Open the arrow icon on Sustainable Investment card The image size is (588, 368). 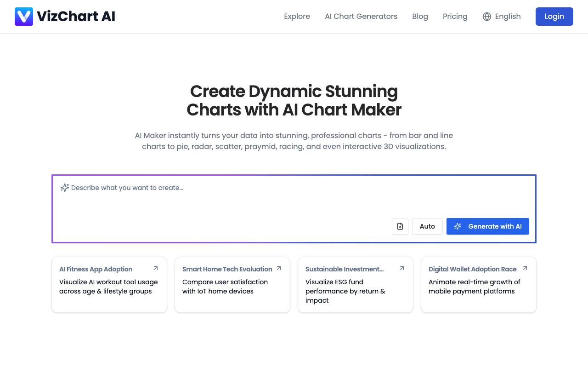click(402, 268)
